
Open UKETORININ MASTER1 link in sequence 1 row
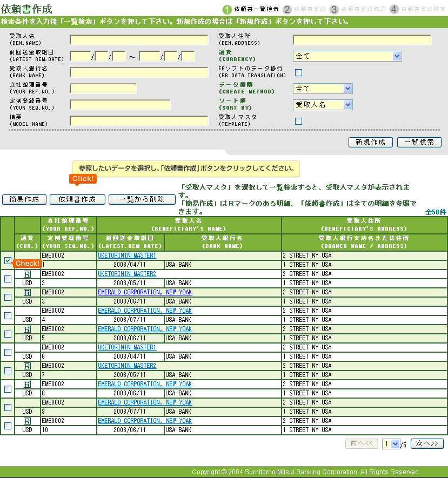[127, 255]
